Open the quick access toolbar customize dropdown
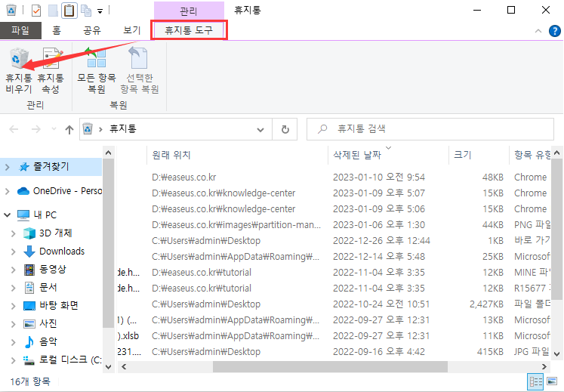564x392 pixels. (100, 11)
